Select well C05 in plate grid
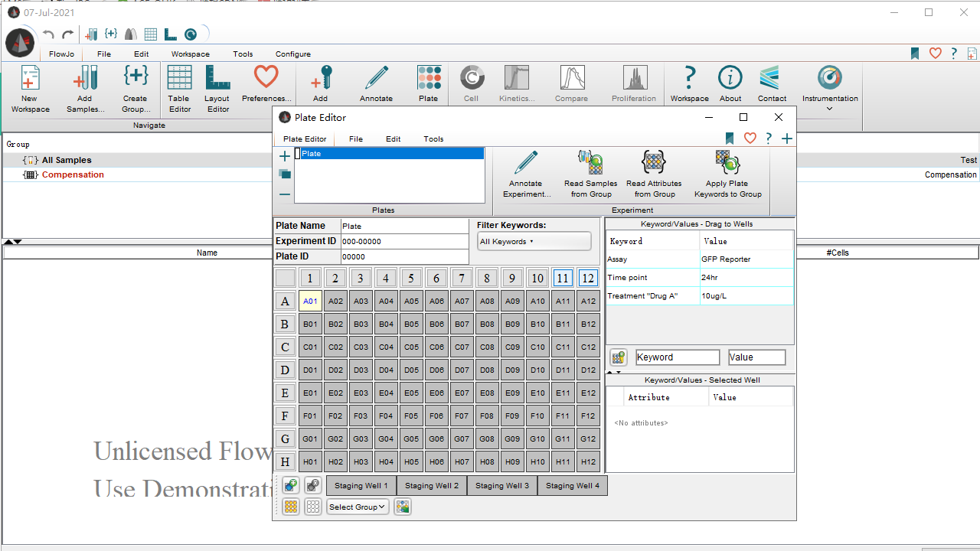Screen dimensions: 980x551 click(x=411, y=347)
